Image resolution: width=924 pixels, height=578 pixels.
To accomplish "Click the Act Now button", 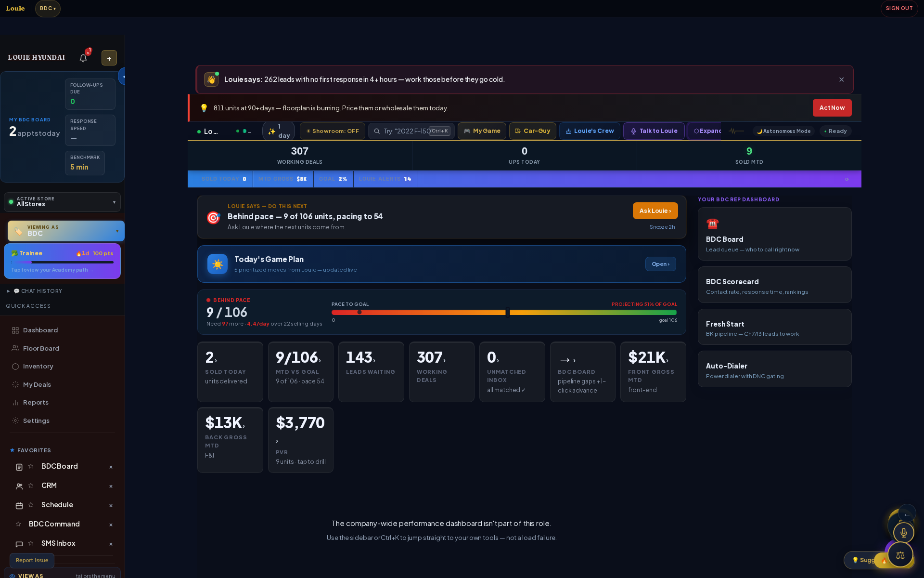I will (x=832, y=108).
